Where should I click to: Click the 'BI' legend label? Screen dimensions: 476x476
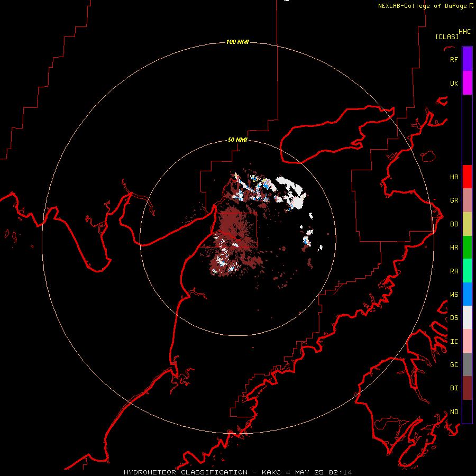[x=454, y=388]
